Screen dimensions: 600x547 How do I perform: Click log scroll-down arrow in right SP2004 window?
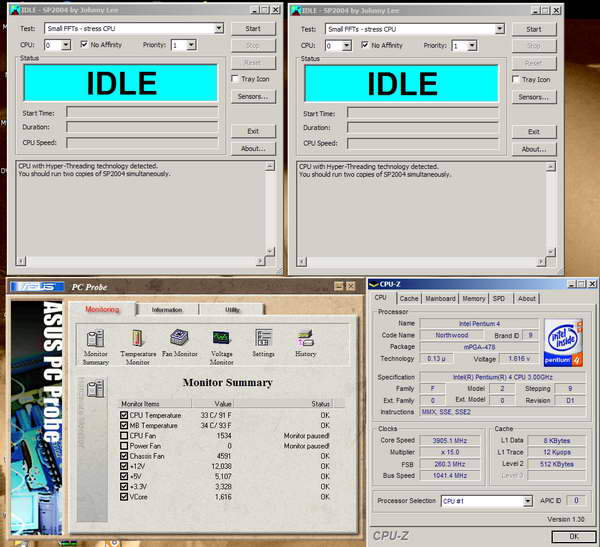coord(551,252)
